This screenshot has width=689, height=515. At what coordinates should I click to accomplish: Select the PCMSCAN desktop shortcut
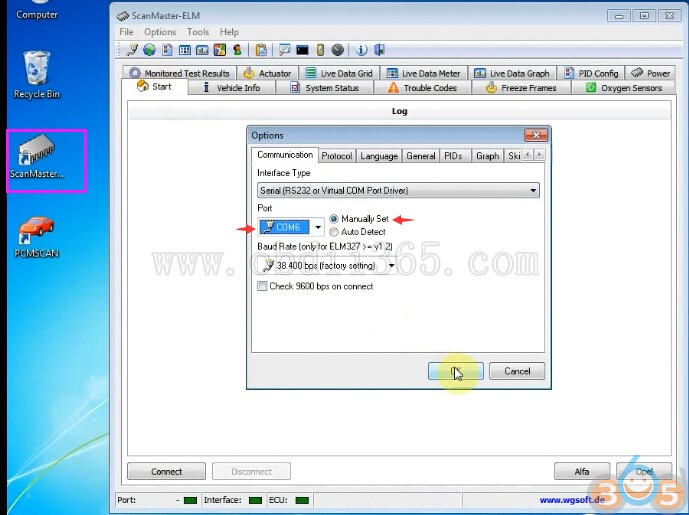[x=36, y=237]
